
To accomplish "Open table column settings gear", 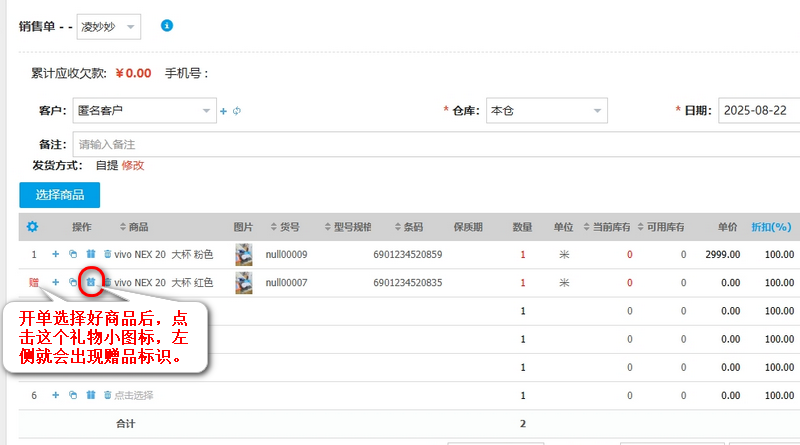I will point(32,227).
